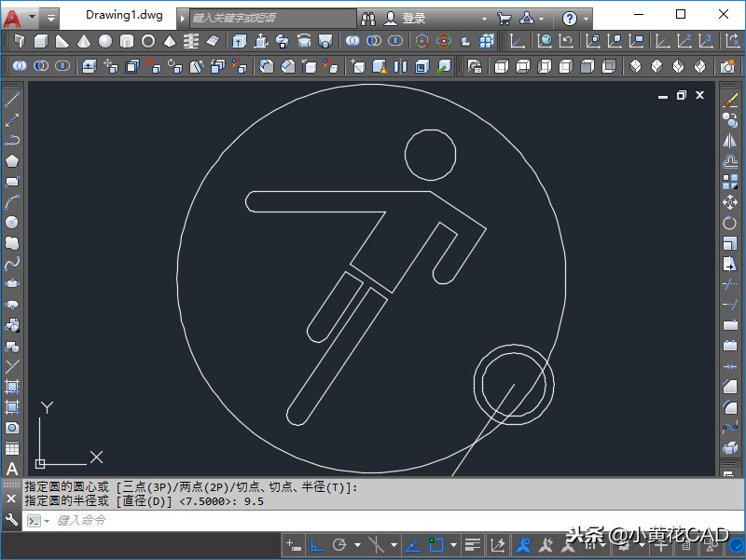Select the Rotate modify tool
746x560 pixels.
click(730, 224)
